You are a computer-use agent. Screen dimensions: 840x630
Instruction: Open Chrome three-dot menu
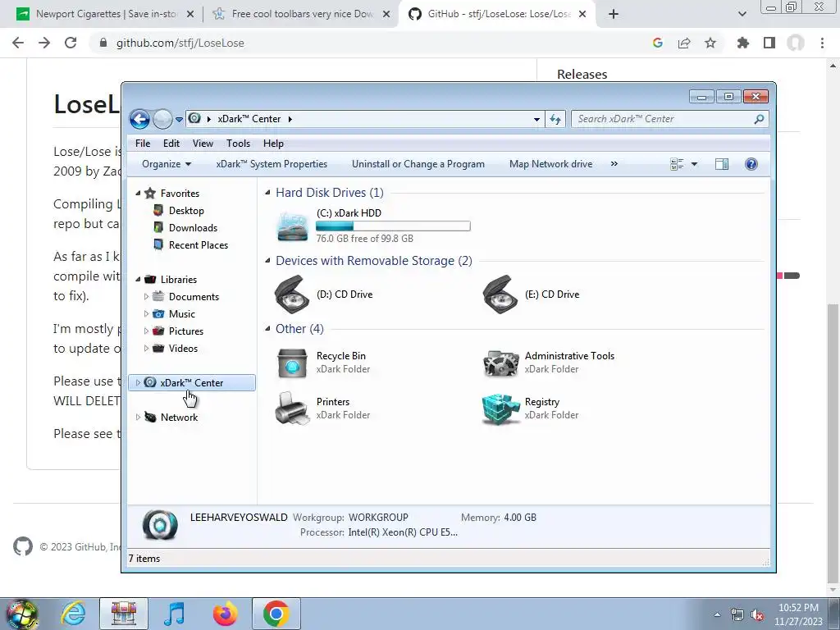[822, 43]
